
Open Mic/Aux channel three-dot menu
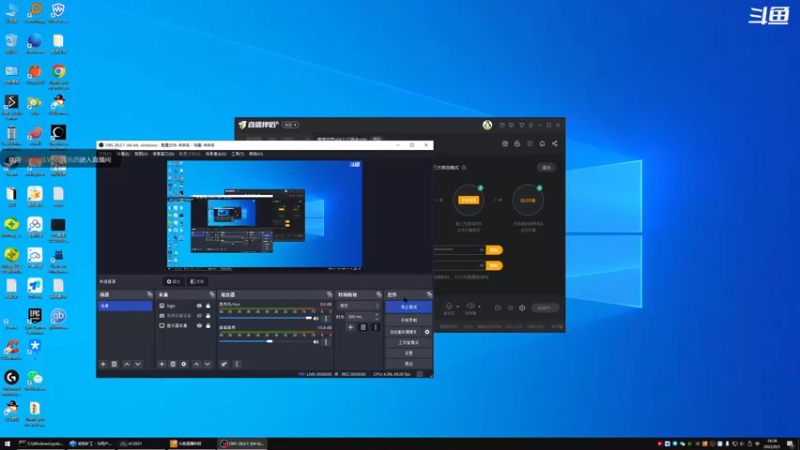[x=326, y=318]
